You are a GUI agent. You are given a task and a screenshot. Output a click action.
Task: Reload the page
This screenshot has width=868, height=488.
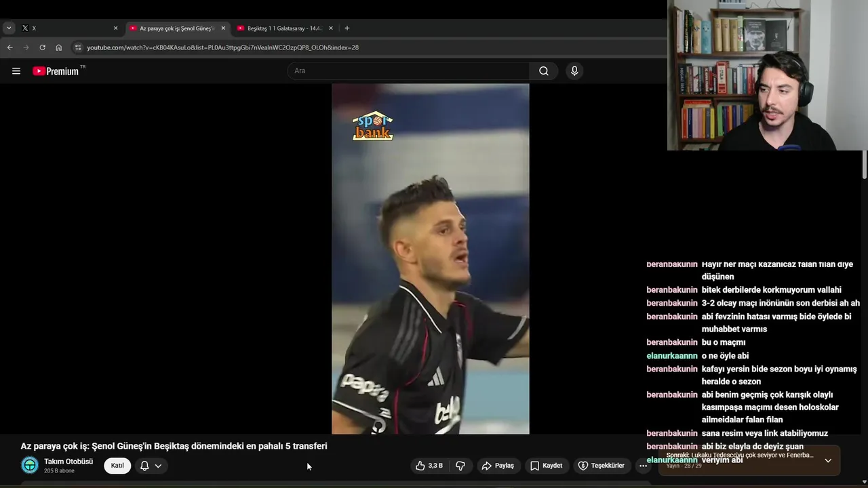pyautogui.click(x=42, y=47)
